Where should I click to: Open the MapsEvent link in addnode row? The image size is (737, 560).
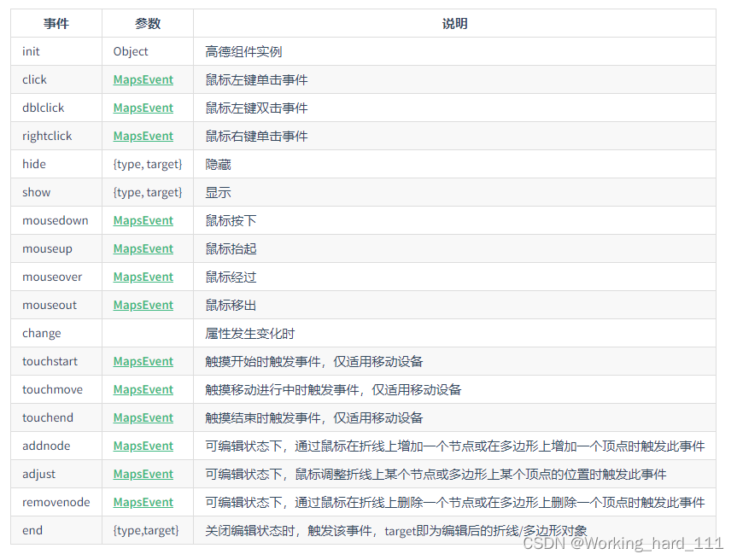point(143,446)
